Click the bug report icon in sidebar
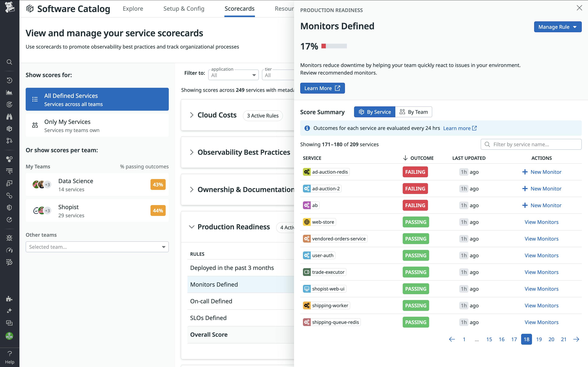588x367 pixels. tap(10, 238)
